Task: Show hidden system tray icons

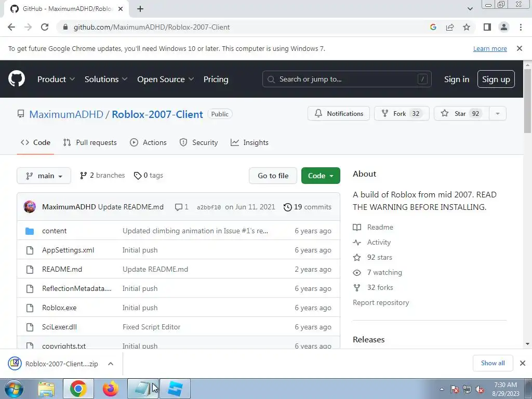Action: (x=442, y=389)
